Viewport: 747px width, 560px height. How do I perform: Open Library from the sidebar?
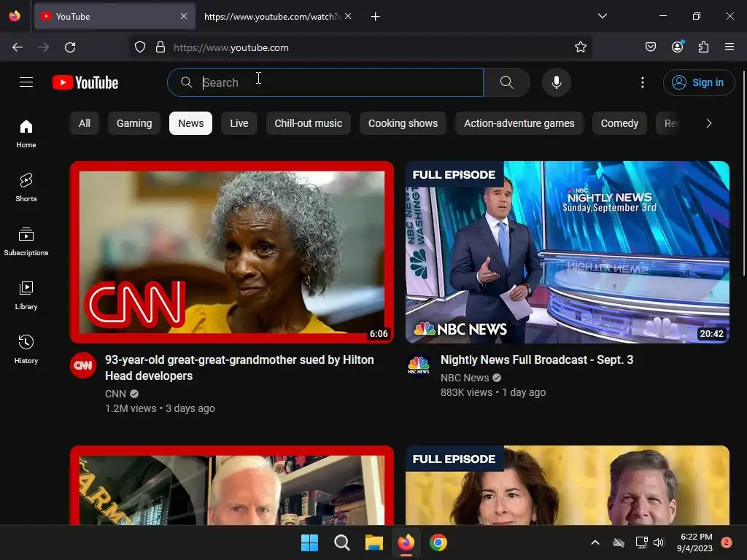point(26,295)
